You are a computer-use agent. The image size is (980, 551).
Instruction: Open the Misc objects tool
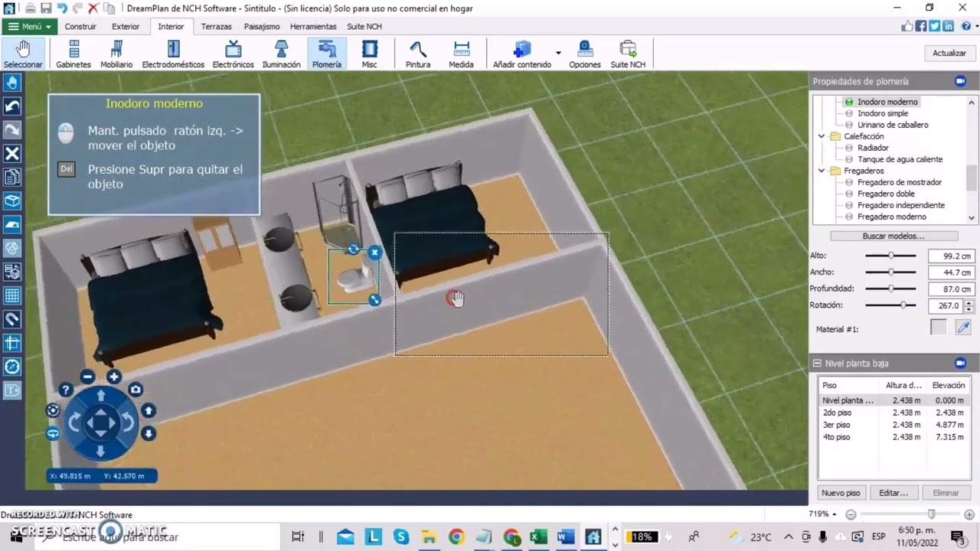coord(370,54)
